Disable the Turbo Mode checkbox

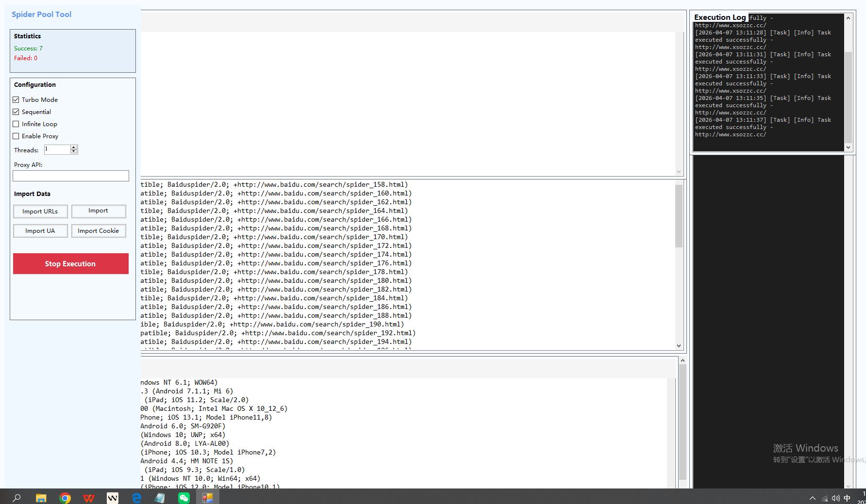tap(16, 99)
